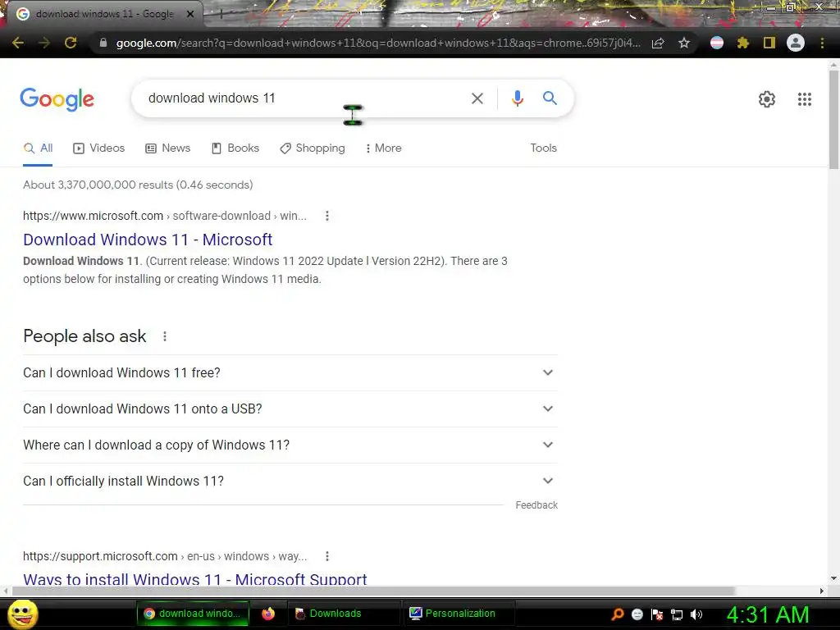
Task: Open the share this page icon
Action: 658,43
